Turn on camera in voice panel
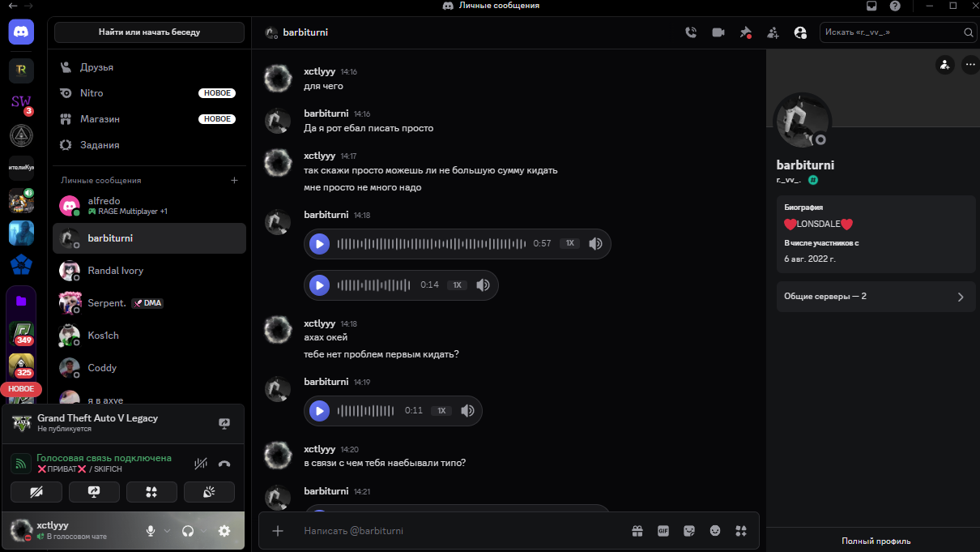 tap(36, 492)
